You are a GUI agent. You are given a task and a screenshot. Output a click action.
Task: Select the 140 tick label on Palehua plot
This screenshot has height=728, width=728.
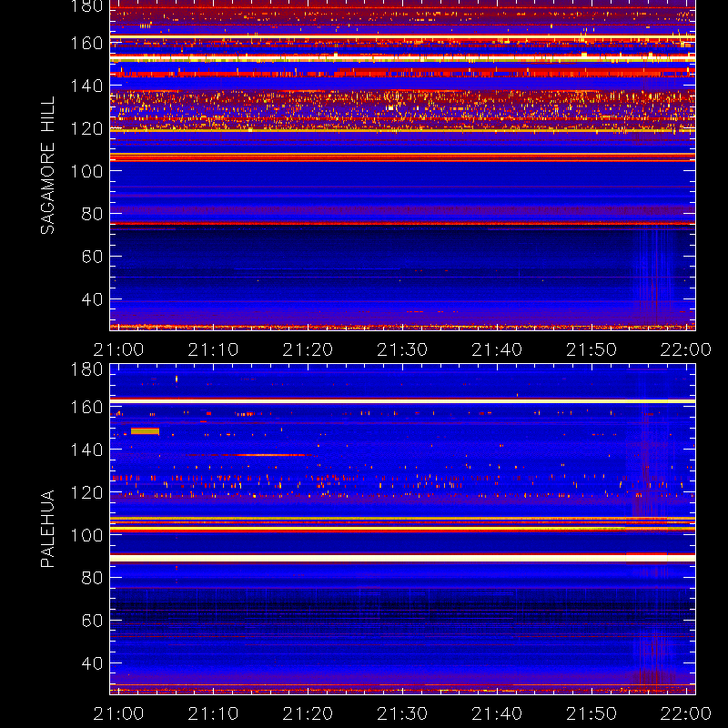pos(86,450)
